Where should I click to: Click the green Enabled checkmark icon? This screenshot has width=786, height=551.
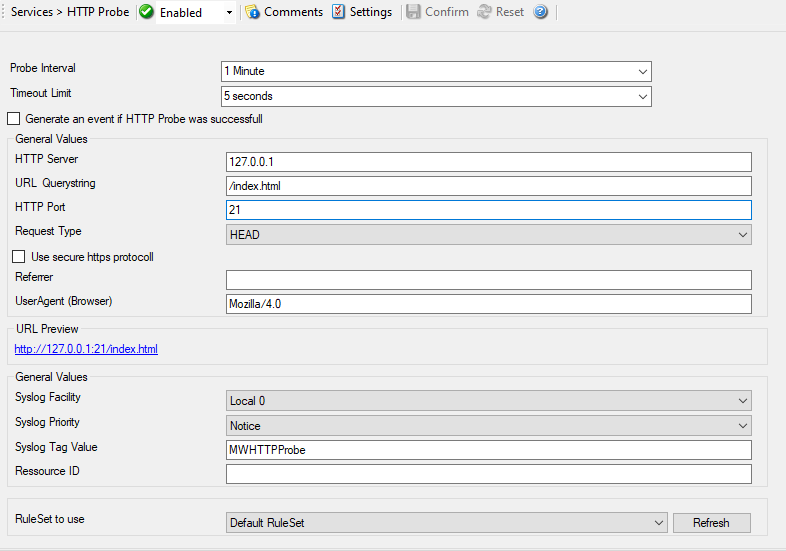pyautogui.click(x=146, y=13)
